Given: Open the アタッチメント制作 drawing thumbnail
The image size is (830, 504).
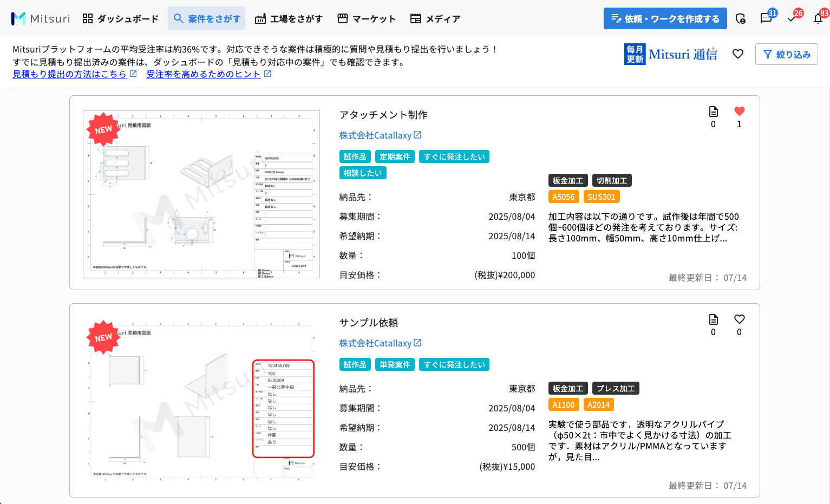Looking at the screenshot, I should 201,194.
